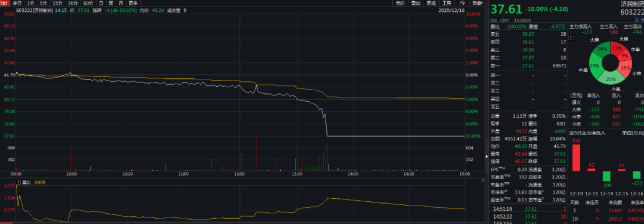Click the help icon beside 量比 indicator
Image resolution: width=644 pixels, height=224 pixels.
click(x=18, y=182)
